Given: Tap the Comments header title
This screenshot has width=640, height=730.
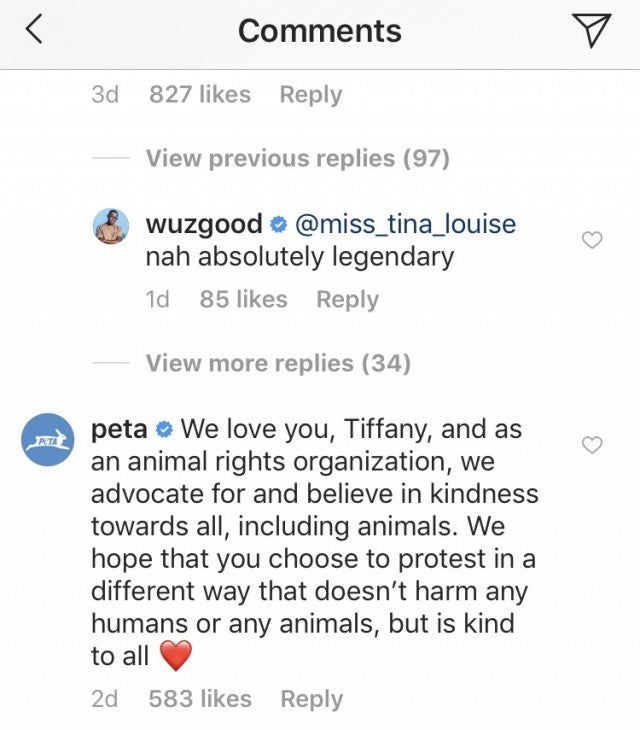Looking at the screenshot, I should (320, 32).
